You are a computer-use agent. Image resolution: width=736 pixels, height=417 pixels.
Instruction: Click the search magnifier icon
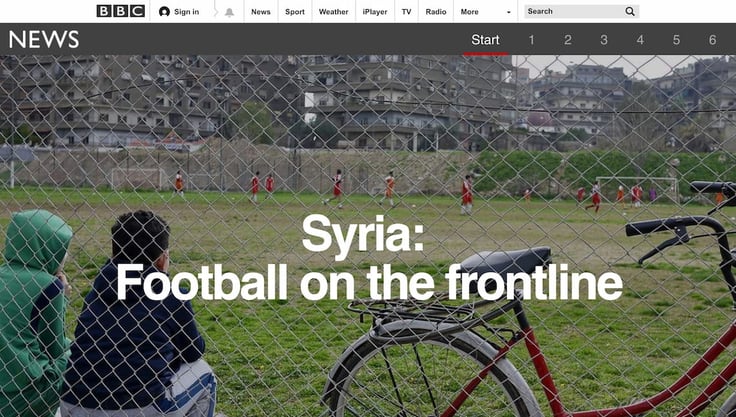(630, 12)
